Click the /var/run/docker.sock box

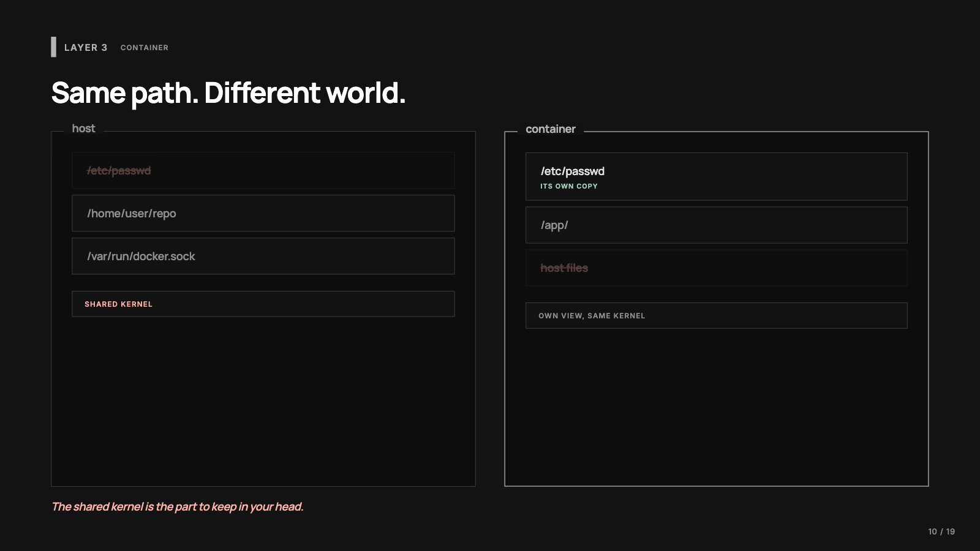(263, 257)
